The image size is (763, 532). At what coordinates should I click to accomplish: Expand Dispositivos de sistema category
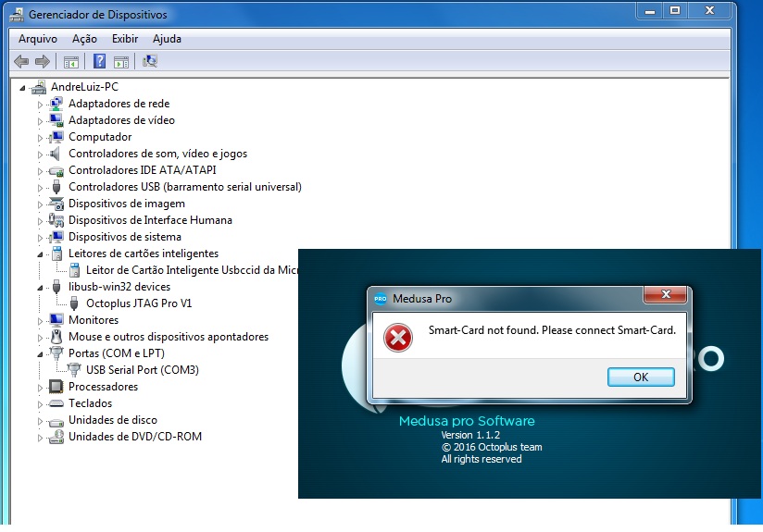coord(41,238)
